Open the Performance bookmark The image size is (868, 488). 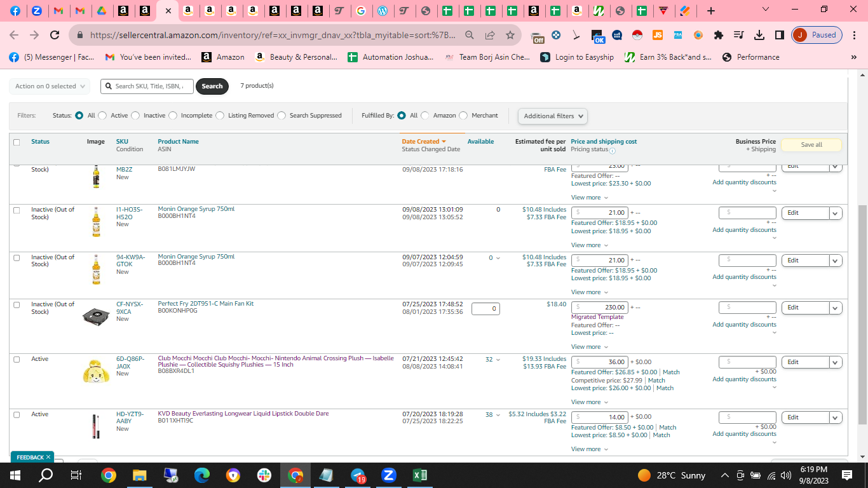751,57
